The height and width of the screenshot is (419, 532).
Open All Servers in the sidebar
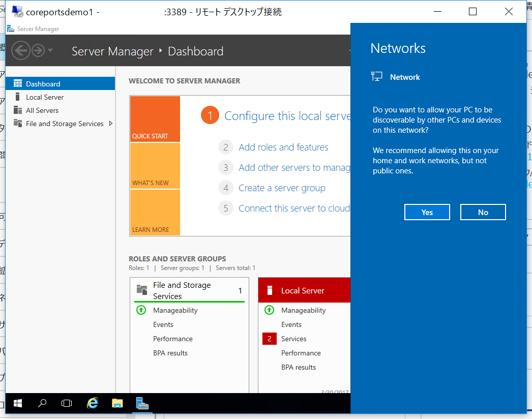(42, 110)
